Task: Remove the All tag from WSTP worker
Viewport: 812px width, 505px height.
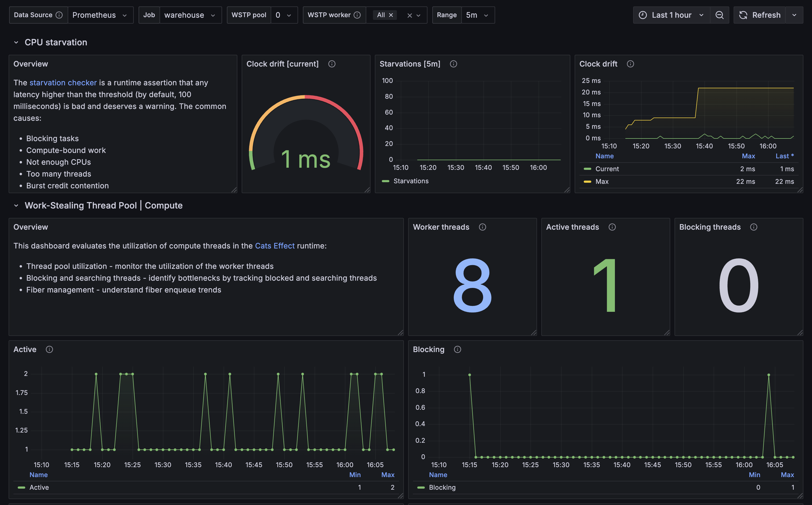Action: [391, 15]
